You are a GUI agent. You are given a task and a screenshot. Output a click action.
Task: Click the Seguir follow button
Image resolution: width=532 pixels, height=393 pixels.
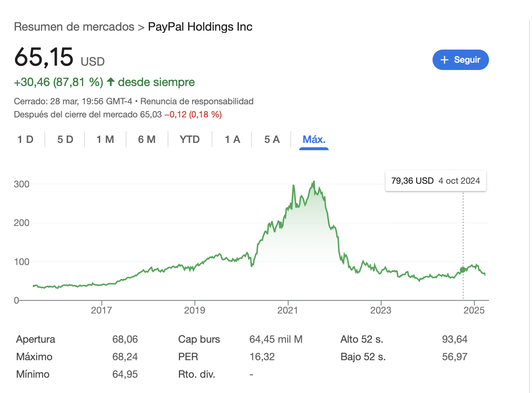tap(460, 60)
